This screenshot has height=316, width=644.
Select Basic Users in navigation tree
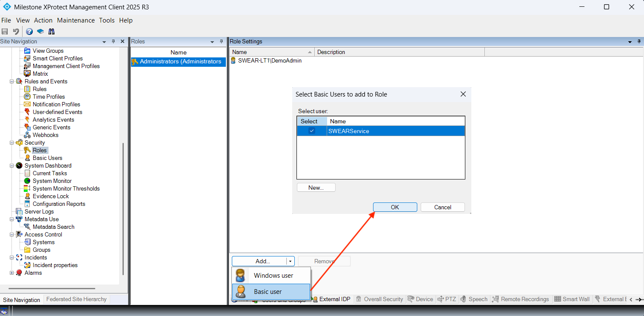point(47,158)
